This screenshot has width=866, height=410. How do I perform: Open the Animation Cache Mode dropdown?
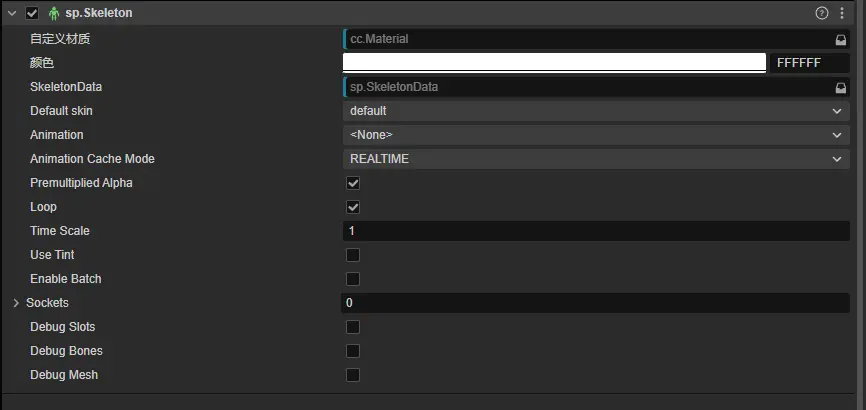pyautogui.click(x=596, y=159)
